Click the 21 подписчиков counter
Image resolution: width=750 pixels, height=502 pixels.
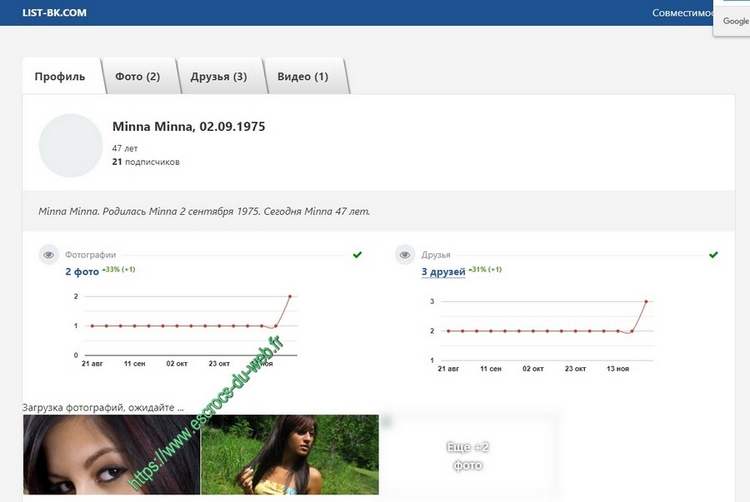146,161
